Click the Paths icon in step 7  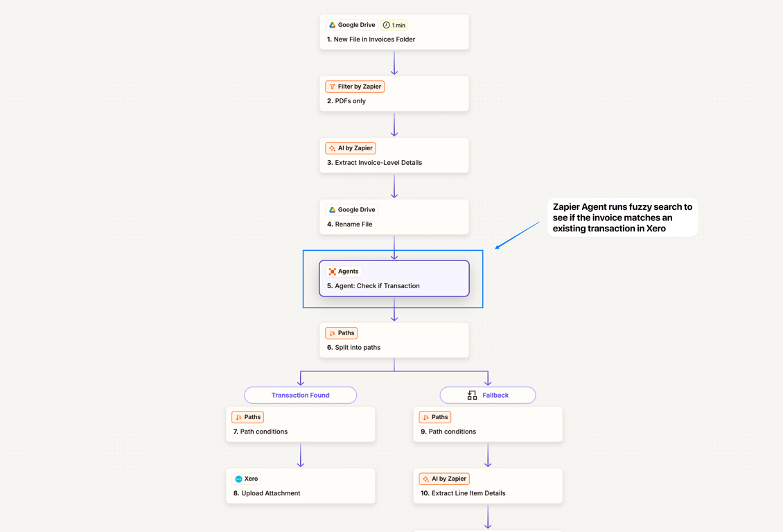[238, 417]
